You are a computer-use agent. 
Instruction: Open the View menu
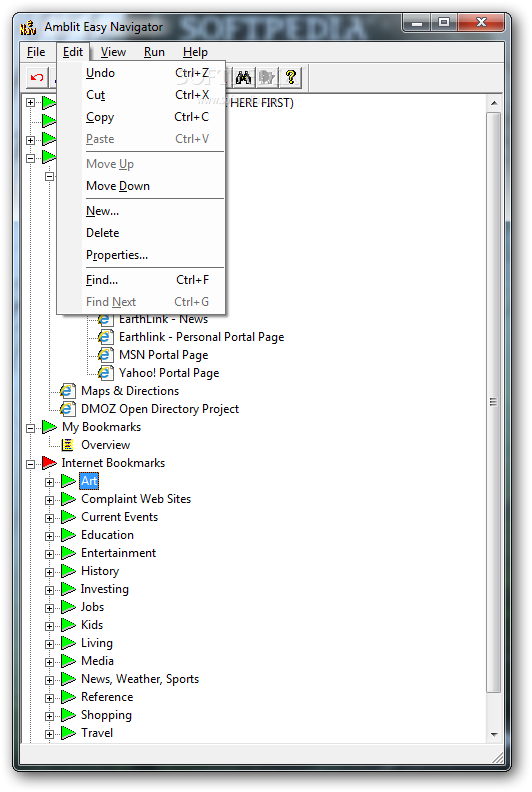(x=113, y=52)
